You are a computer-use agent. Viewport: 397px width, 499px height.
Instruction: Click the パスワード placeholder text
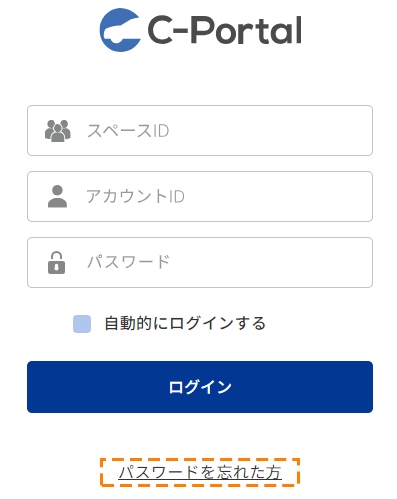tap(129, 262)
